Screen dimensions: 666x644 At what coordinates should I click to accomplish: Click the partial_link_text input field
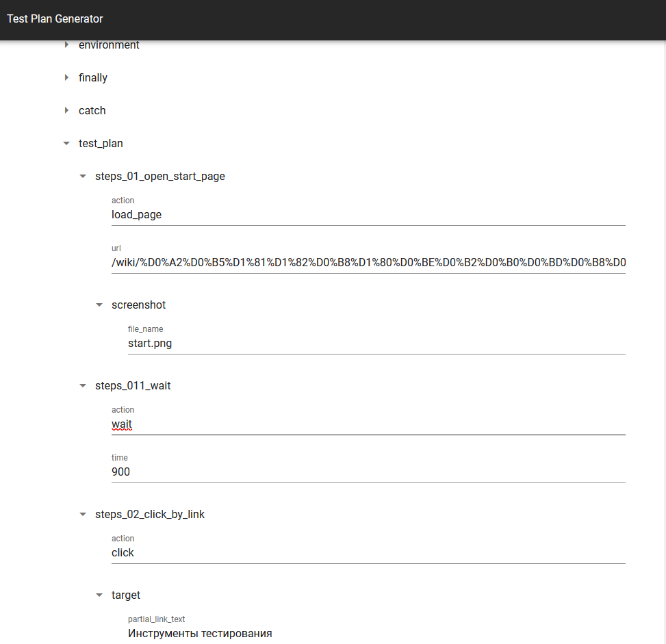[x=376, y=633]
